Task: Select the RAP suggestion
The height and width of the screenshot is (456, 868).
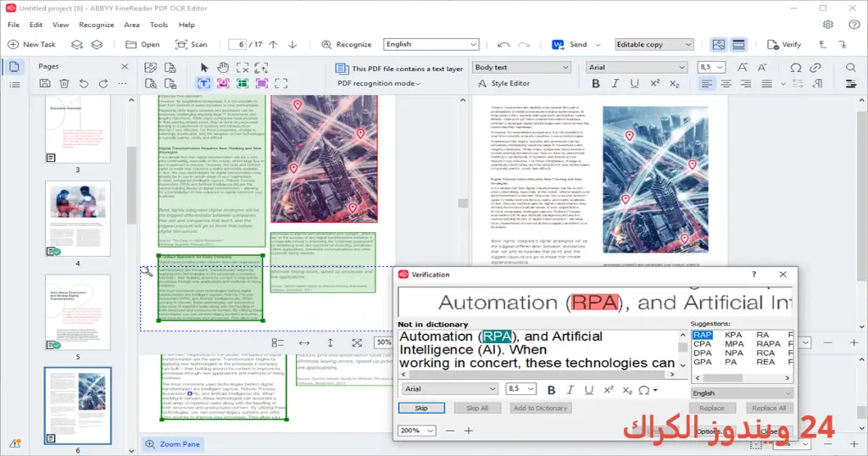Action: click(x=703, y=335)
